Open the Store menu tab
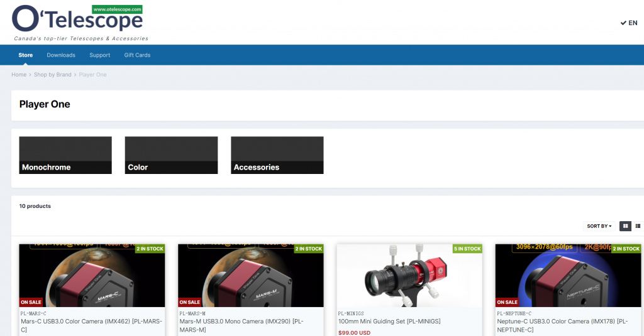The width and height of the screenshot is (644, 336). click(25, 55)
